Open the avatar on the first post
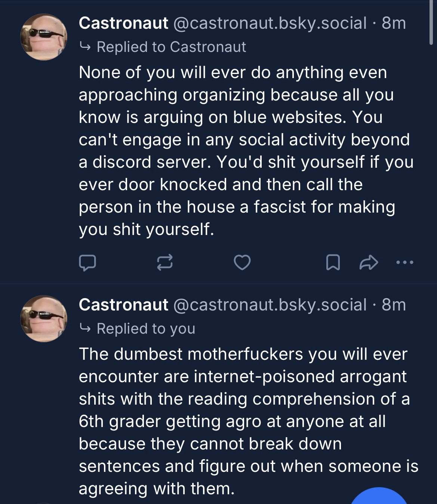The height and width of the screenshot is (504, 437). coord(43,37)
